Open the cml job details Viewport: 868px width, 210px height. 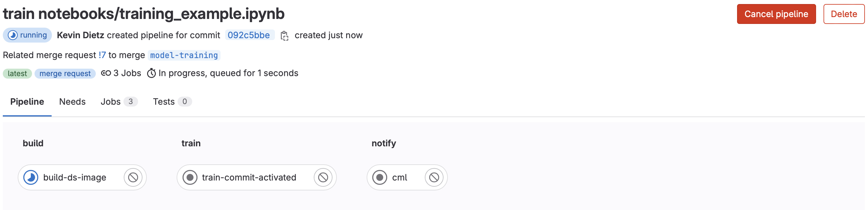point(400,177)
